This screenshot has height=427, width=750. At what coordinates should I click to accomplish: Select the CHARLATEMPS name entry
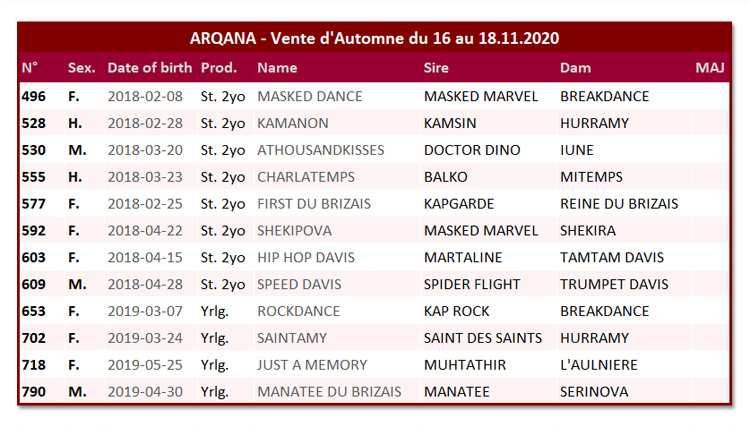pos(306,177)
